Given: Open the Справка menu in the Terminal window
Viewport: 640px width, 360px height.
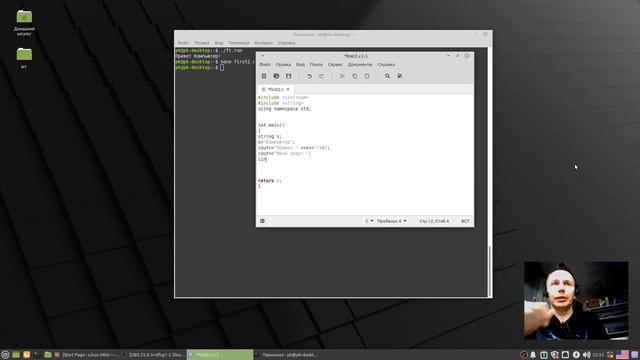Looking at the screenshot, I should coord(287,43).
